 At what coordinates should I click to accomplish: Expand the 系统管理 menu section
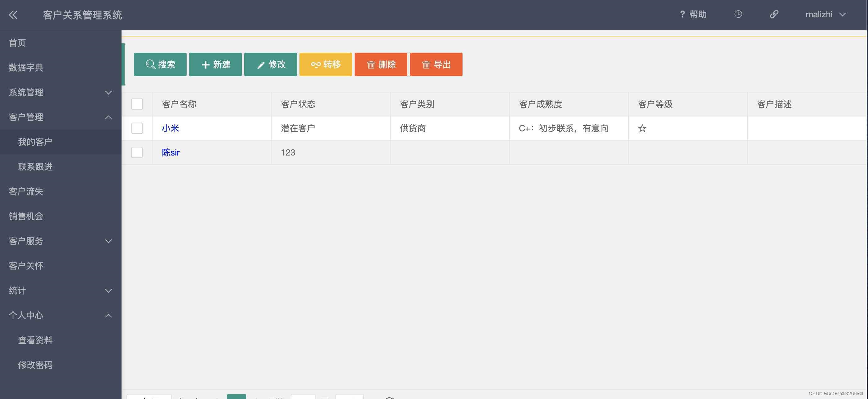(x=60, y=92)
